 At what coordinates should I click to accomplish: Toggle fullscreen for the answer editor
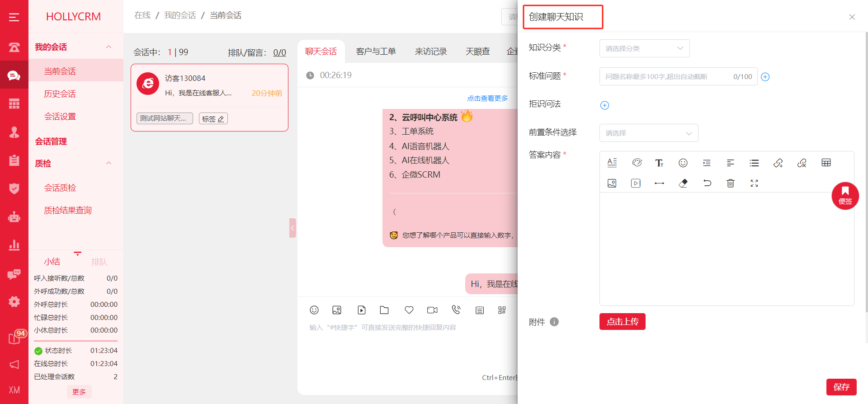click(x=754, y=183)
